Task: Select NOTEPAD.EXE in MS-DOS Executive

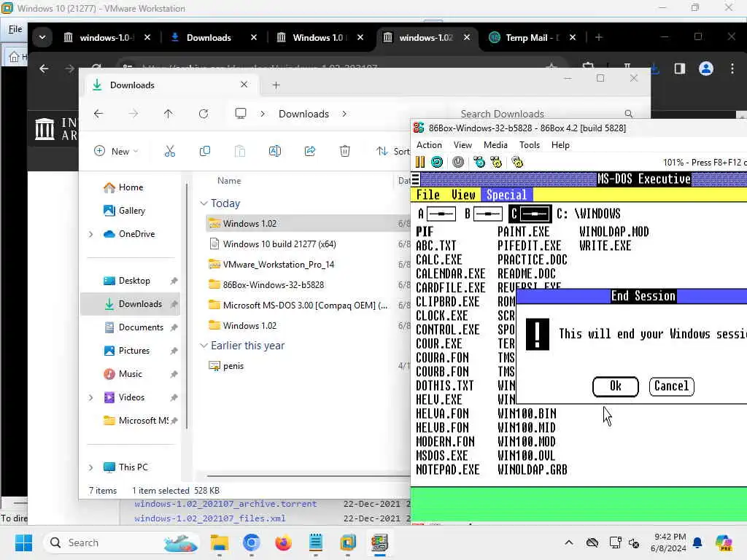Action: (447, 470)
